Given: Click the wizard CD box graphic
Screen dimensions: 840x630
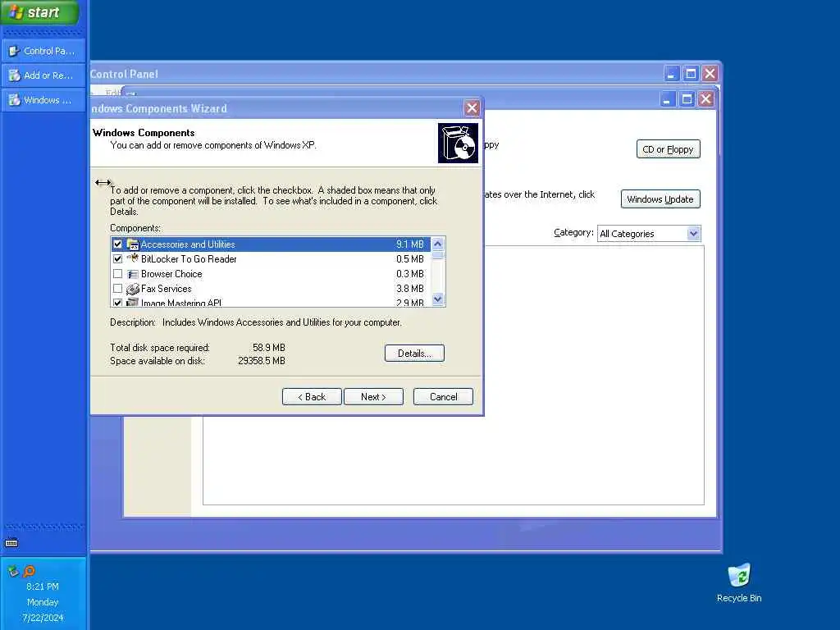Looking at the screenshot, I should (458, 143).
